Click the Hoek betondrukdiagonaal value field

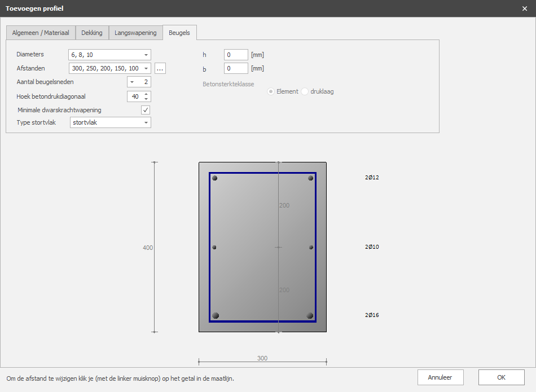(x=135, y=96)
